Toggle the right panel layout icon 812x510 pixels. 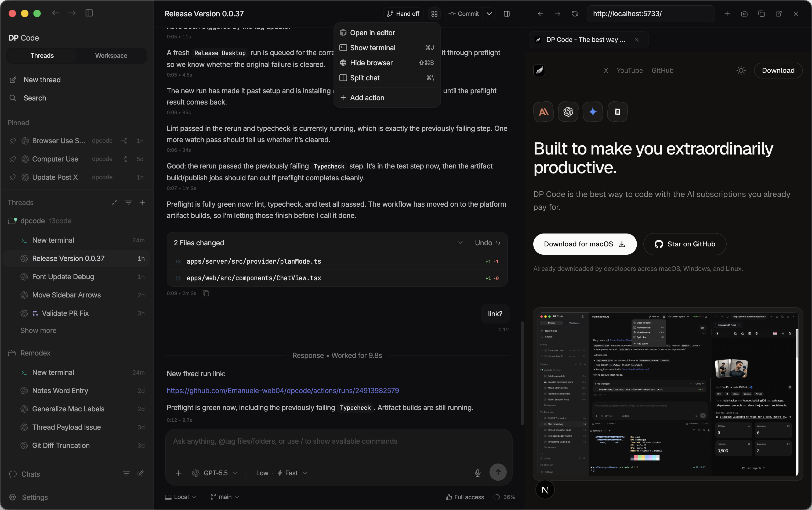[x=506, y=13]
